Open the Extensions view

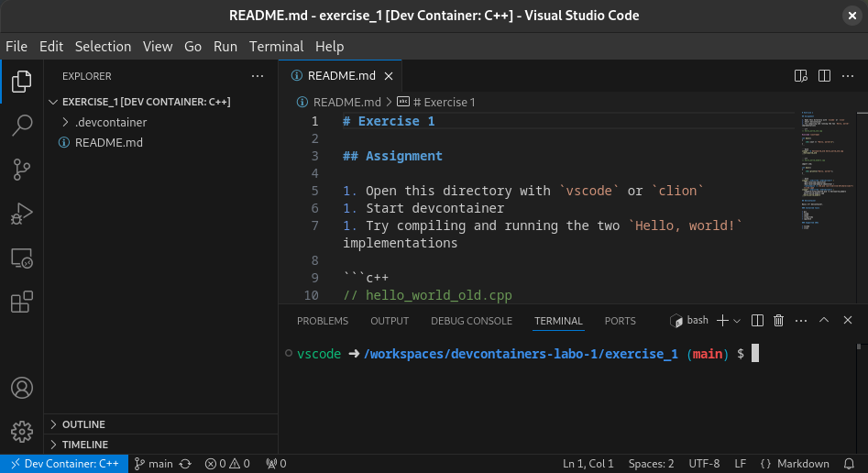click(22, 302)
